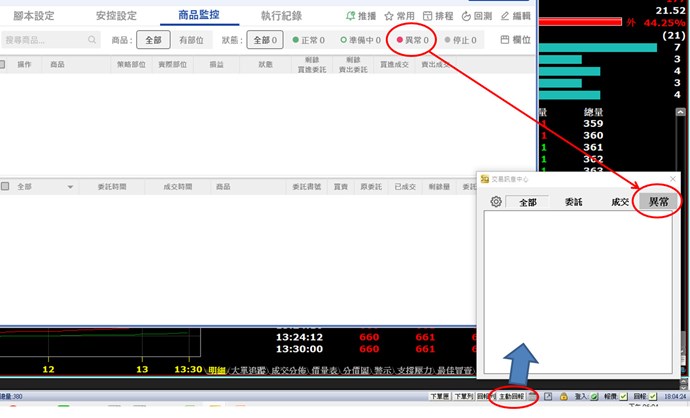Open the 交易訊息中心 settings gear
This screenshot has width=690, height=418.
coord(496,202)
